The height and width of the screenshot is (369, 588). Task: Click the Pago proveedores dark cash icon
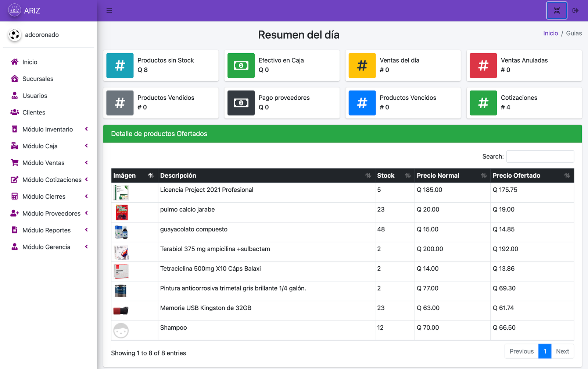click(x=241, y=103)
